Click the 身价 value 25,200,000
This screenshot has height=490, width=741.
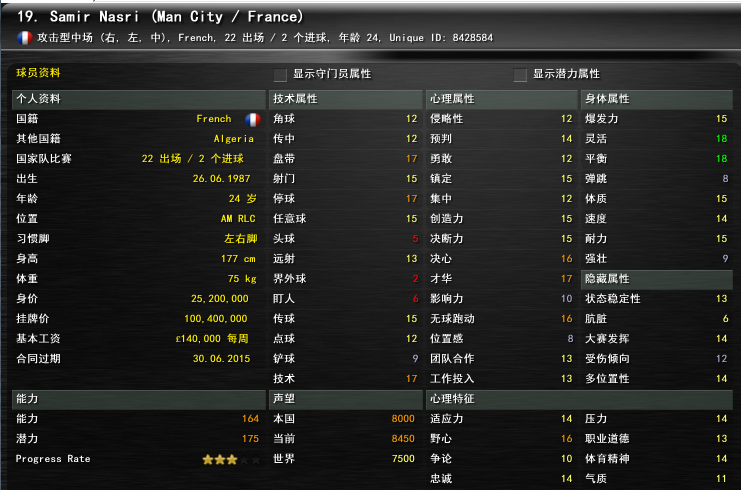220,299
